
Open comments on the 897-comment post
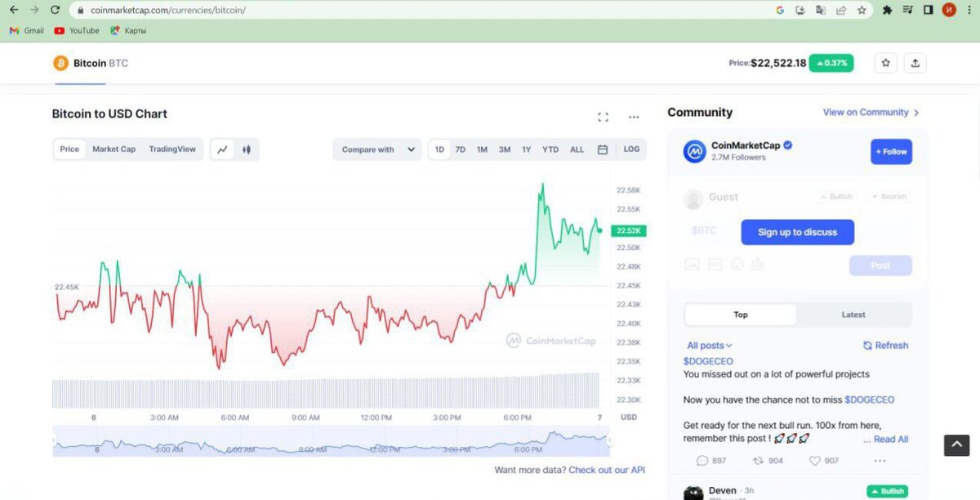[710, 461]
